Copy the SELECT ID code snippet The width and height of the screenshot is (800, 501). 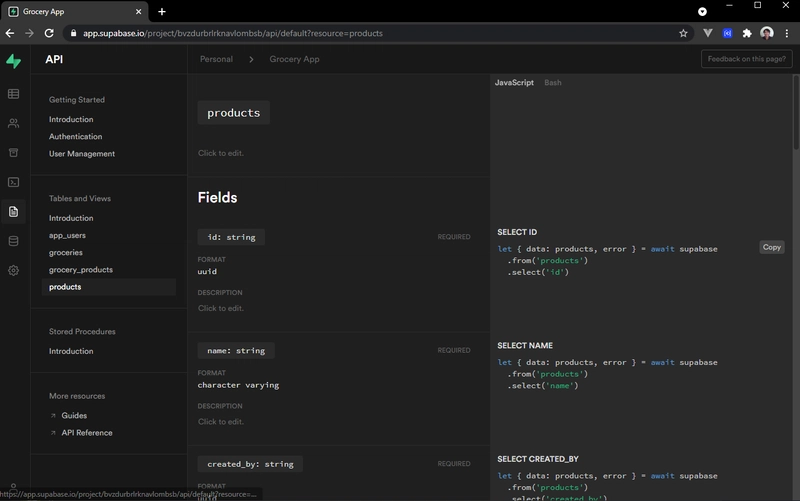coord(771,247)
